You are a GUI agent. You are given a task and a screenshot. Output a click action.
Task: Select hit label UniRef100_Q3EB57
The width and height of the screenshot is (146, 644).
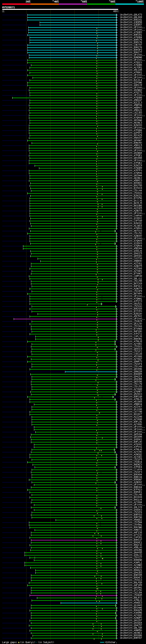[131, 25]
